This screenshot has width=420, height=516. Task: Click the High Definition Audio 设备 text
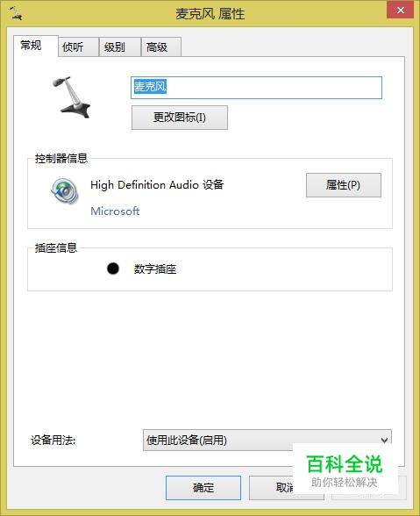(157, 185)
